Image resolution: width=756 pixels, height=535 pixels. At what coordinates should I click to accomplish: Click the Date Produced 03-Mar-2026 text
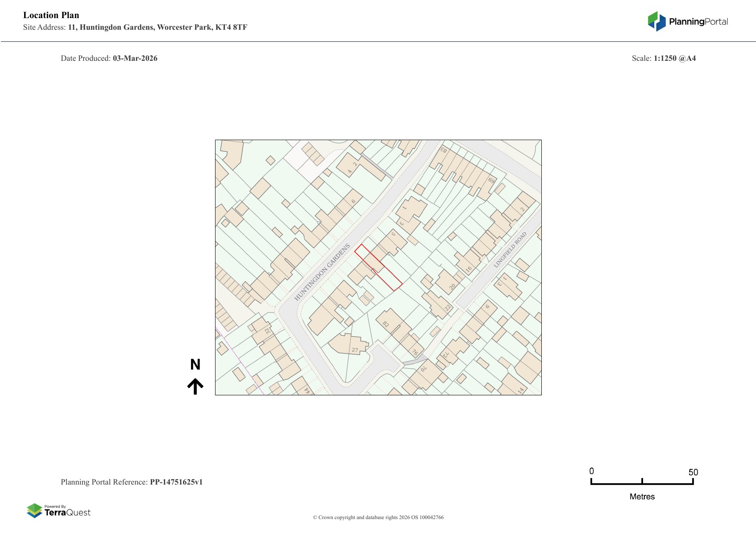(x=109, y=58)
